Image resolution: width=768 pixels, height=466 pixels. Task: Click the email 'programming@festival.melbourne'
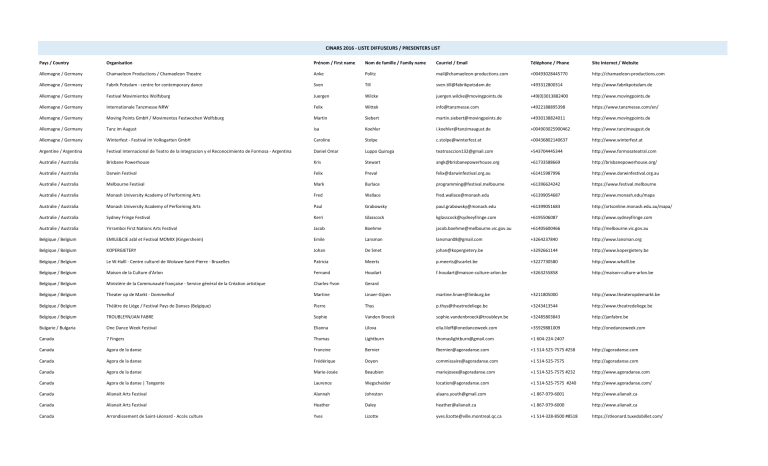tap(470, 184)
